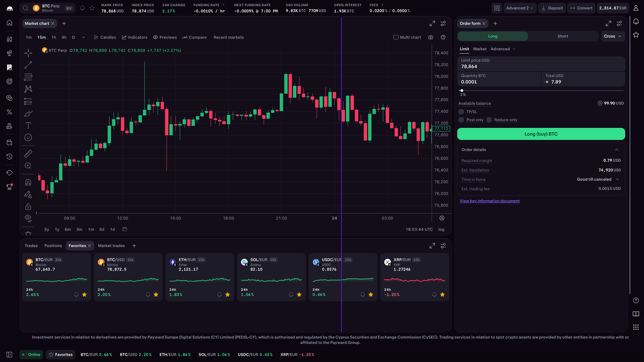Click the Limit price USD field
Viewport: 644px width, 362px height.
point(541,64)
